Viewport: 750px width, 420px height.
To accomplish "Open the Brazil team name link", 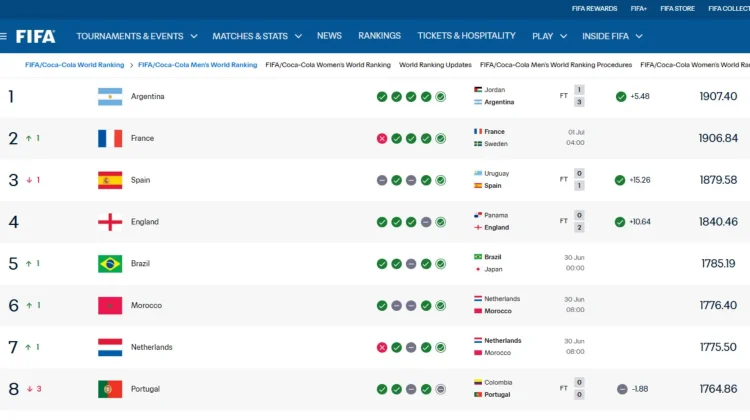I will pyautogui.click(x=140, y=264).
